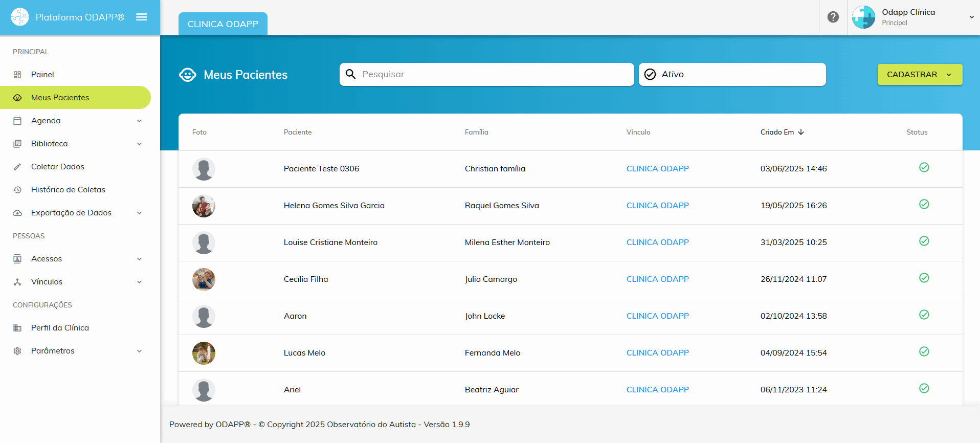Click family name Beatriz Aguiar

tap(492, 390)
